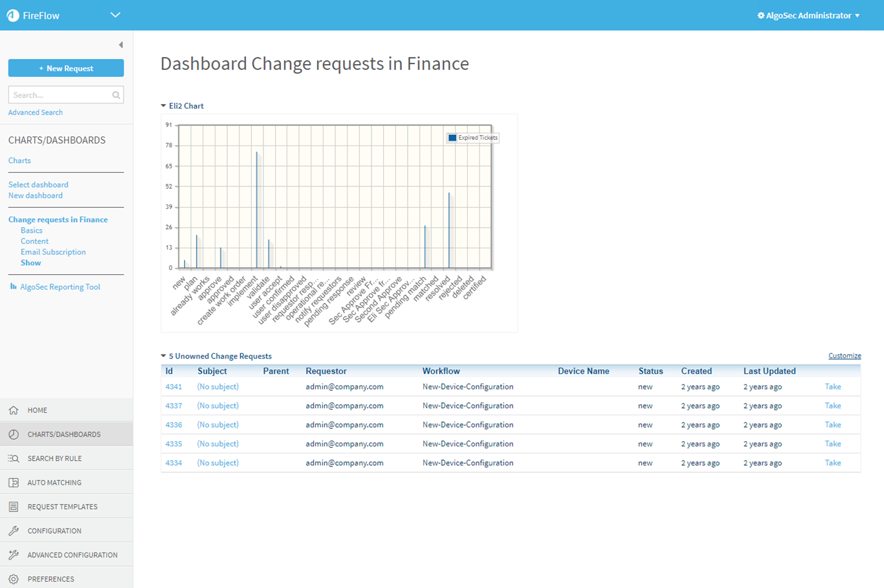
Task: Open the FireFlow product switcher dropdown
Action: pos(115,15)
